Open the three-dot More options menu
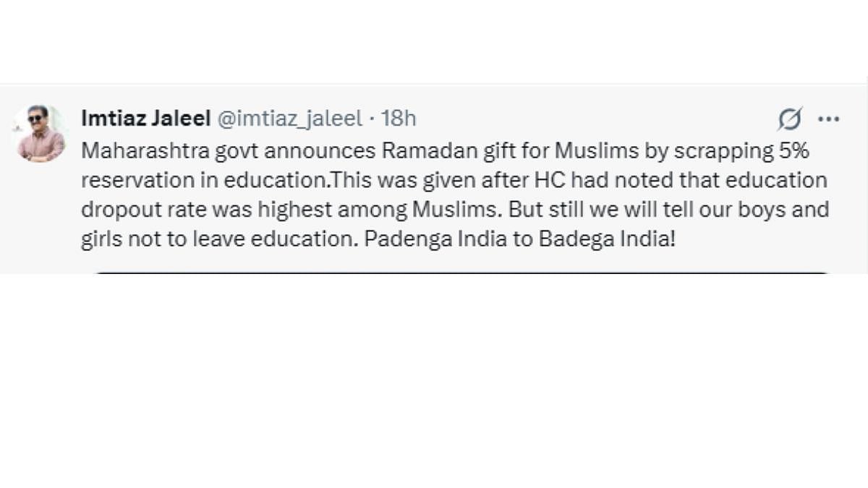This screenshot has height=488, width=868. pos(828,119)
